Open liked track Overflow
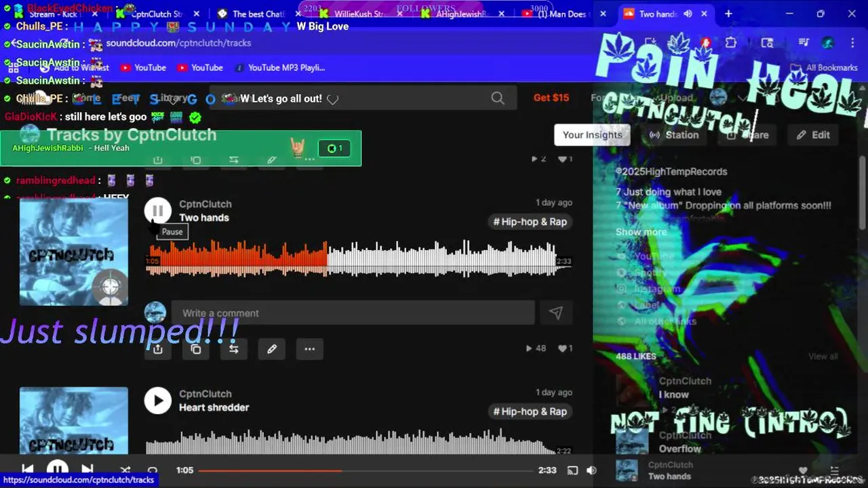868x488 pixels. coord(680,449)
